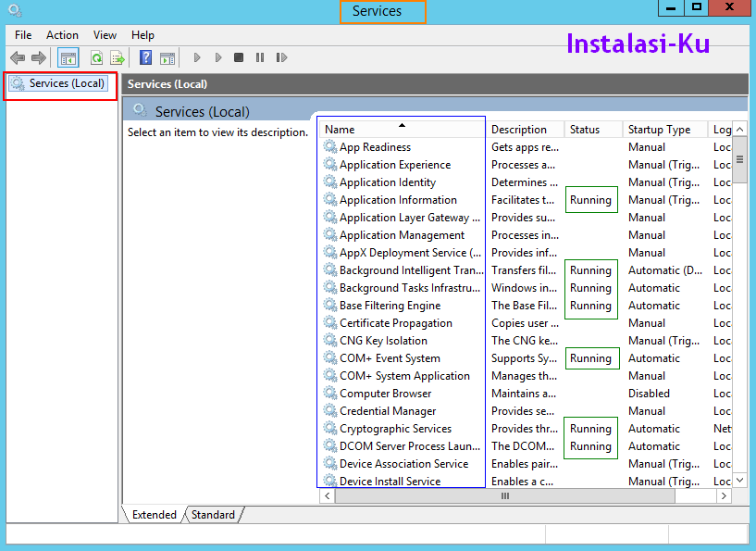The width and height of the screenshot is (756, 551).
Task: Click the Export List icon
Action: pyautogui.click(x=117, y=57)
